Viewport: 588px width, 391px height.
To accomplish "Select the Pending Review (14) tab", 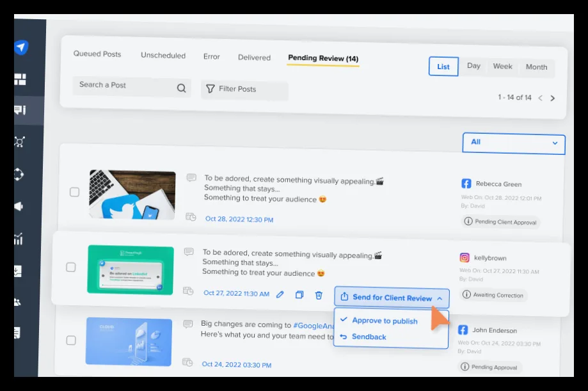I will coord(323,58).
